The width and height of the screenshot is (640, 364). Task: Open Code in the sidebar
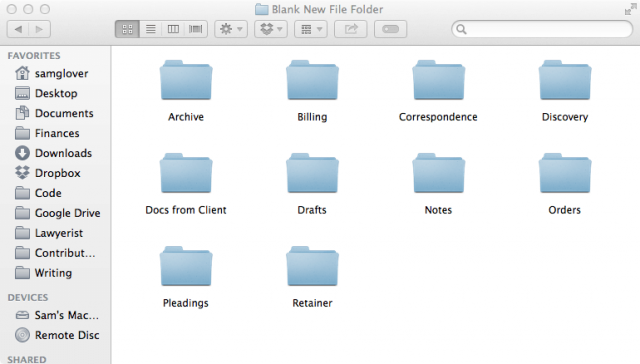pyautogui.click(x=55, y=193)
